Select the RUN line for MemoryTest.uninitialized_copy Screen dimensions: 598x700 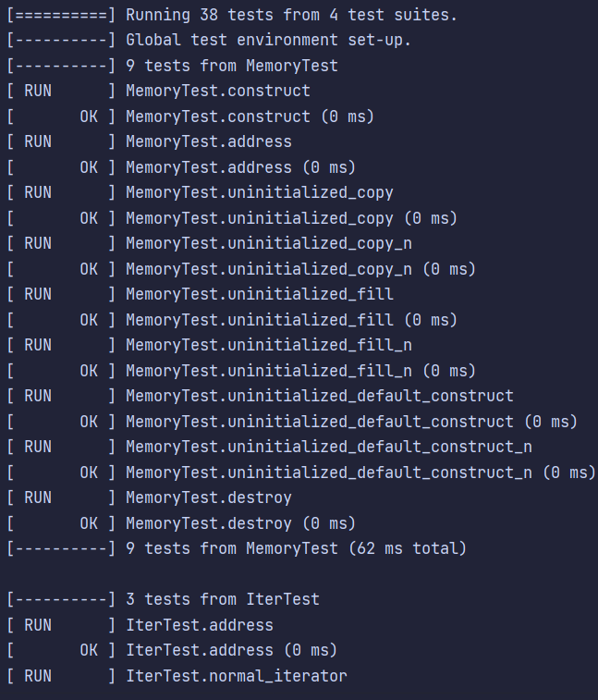(x=200, y=193)
